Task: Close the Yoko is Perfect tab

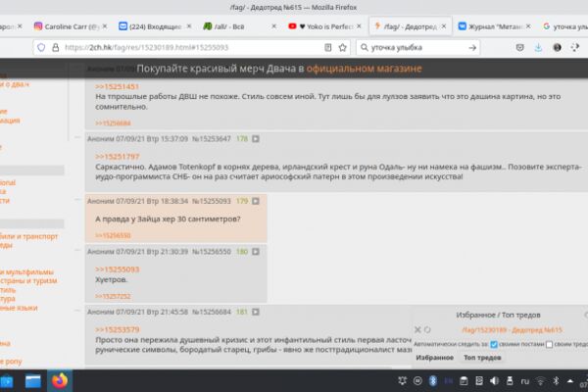Action: coord(359,26)
